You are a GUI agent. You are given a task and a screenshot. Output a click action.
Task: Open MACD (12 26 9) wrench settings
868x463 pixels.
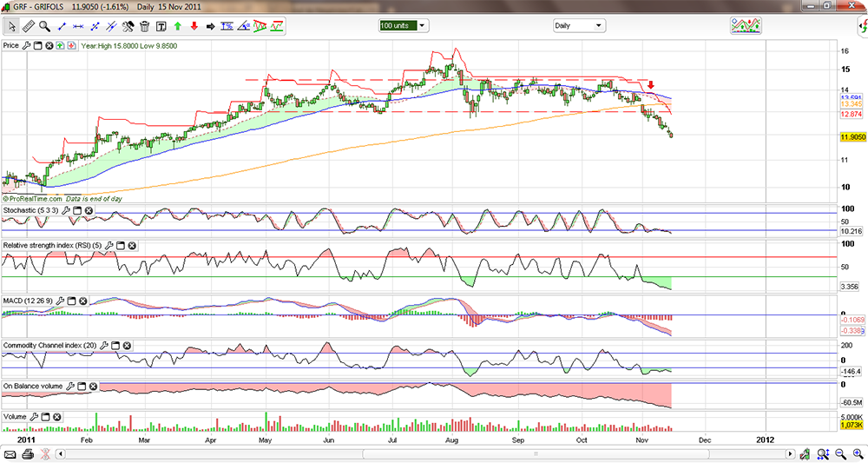pyautogui.click(x=59, y=301)
